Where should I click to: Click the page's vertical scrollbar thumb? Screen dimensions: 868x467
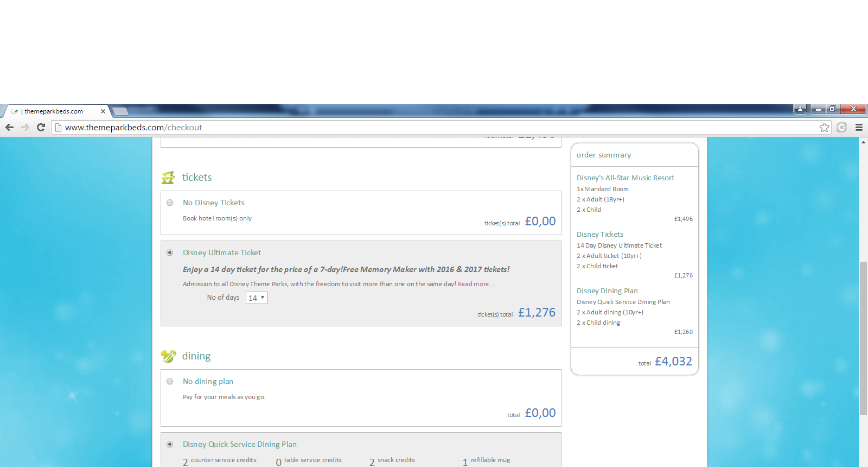863,338
